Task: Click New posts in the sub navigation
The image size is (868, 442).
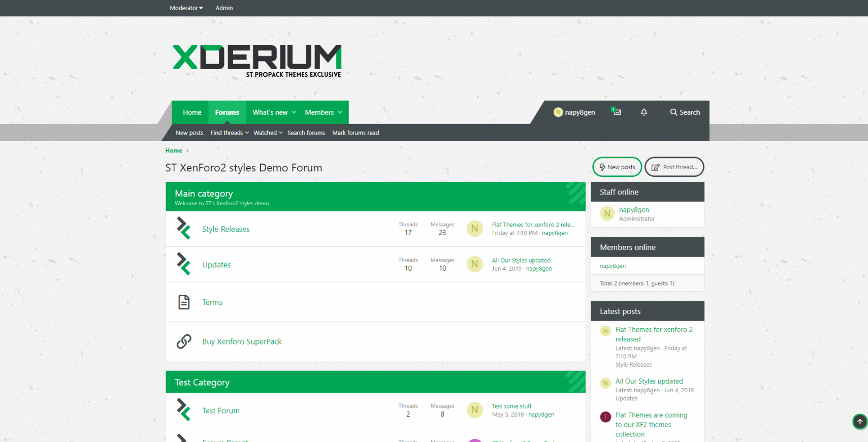Action: (x=189, y=133)
